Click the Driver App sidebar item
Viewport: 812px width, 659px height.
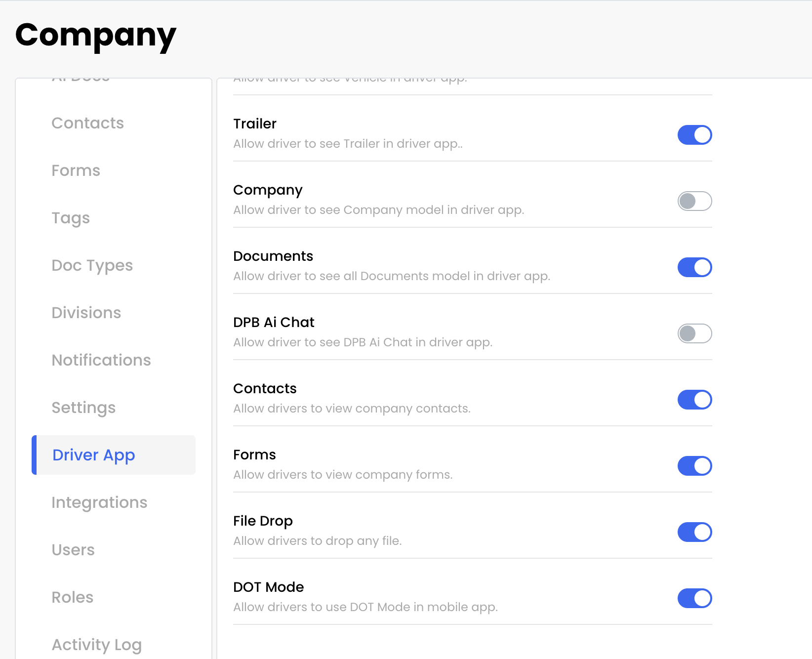(x=94, y=455)
